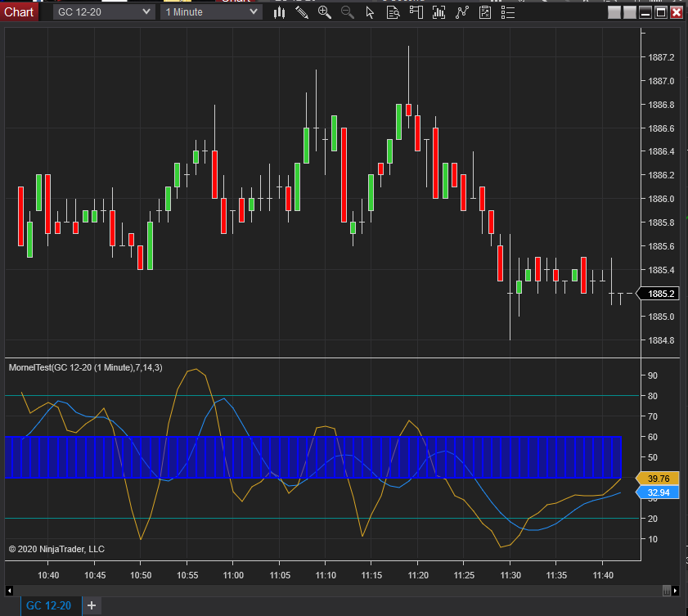688x616 pixels.
Task: Click the first gray window link button
Action: click(614, 12)
